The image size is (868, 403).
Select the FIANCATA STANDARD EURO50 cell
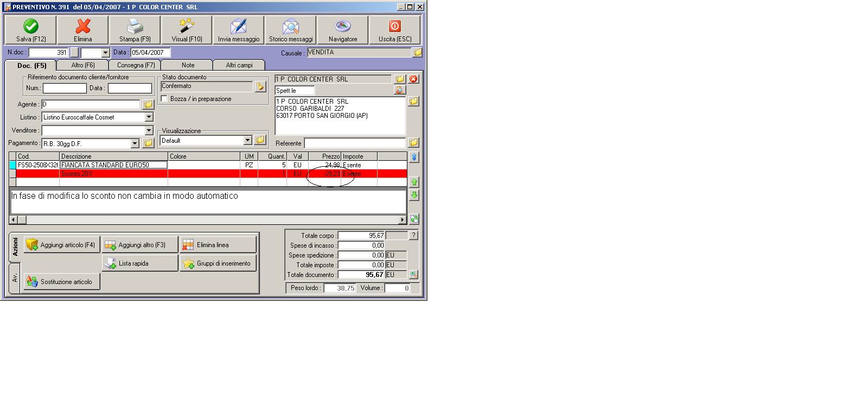(114, 165)
